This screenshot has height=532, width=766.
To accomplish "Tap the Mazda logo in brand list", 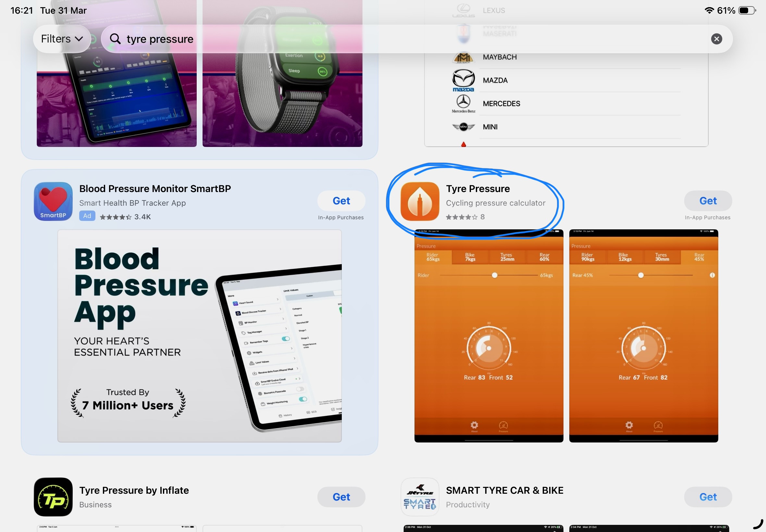I will 463,80.
